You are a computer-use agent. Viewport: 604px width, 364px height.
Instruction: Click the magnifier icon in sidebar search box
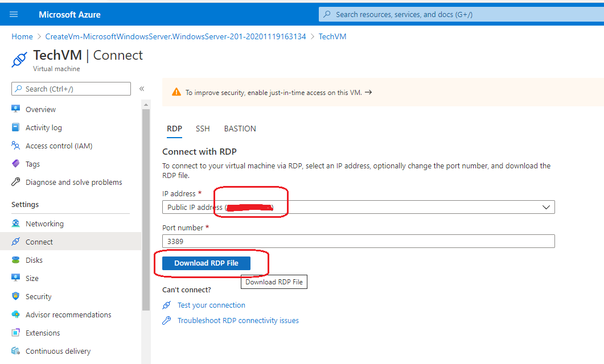(18, 89)
